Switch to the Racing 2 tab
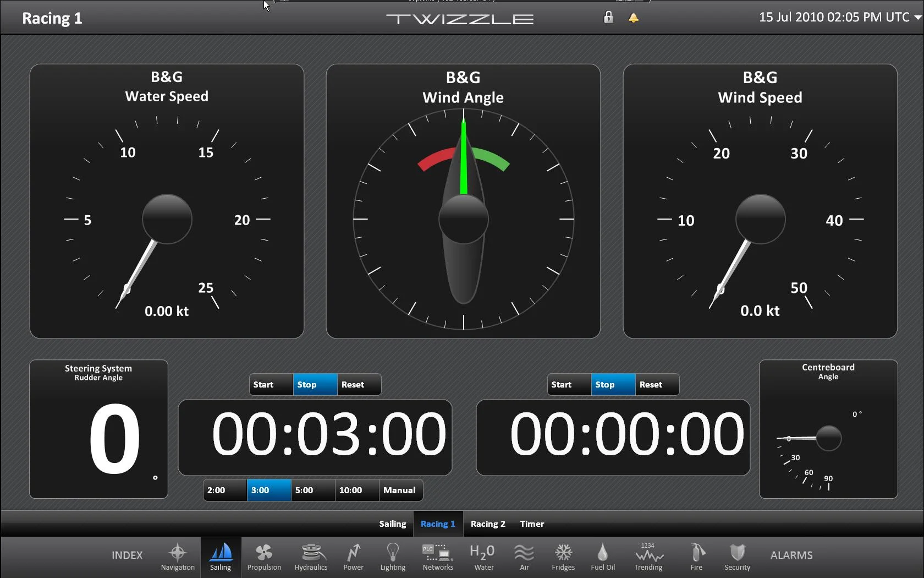 pyautogui.click(x=488, y=524)
